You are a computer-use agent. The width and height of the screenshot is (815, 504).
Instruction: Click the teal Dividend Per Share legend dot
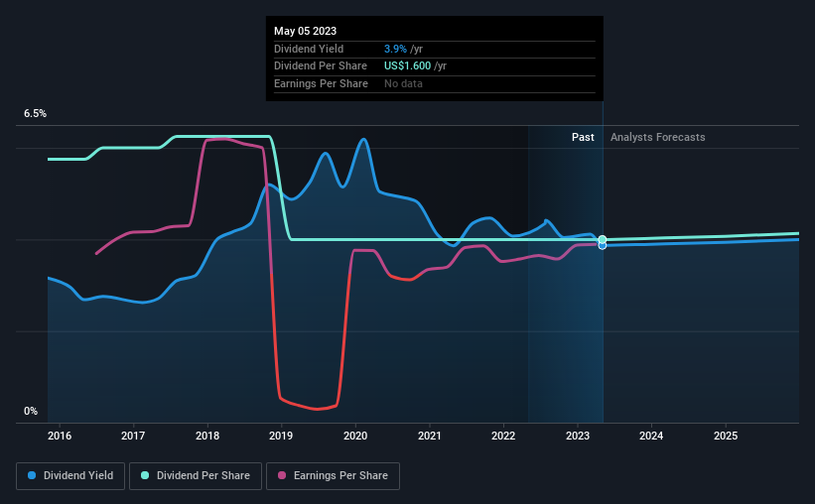[x=145, y=475]
